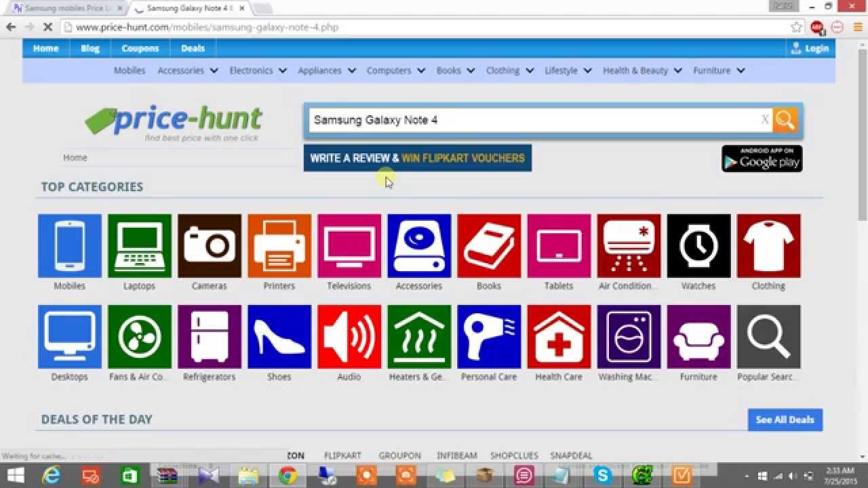Open the Audio speaker icon
868x488 pixels.
tap(349, 337)
